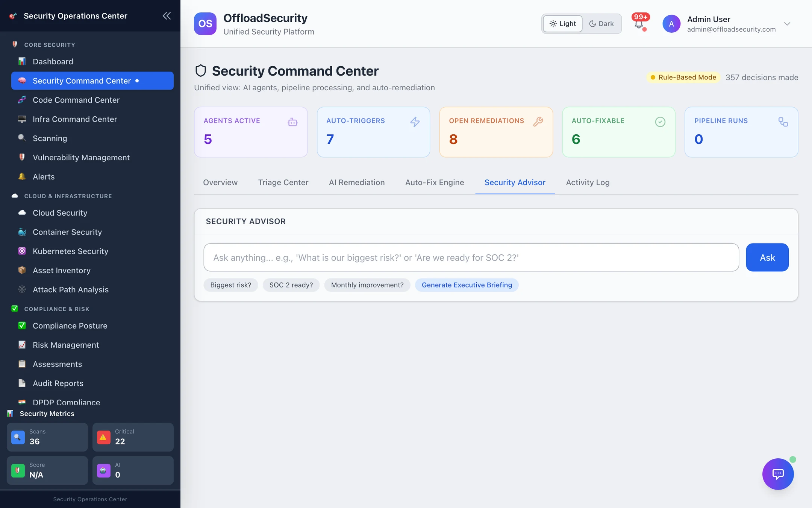Viewport: 812px width, 508px height.
Task: Click the admin@offloadsecurity.com email text
Action: click(731, 29)
